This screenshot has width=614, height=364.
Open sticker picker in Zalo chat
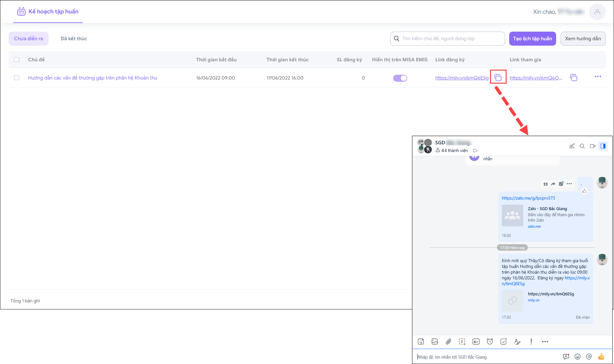tap(421, 342)
